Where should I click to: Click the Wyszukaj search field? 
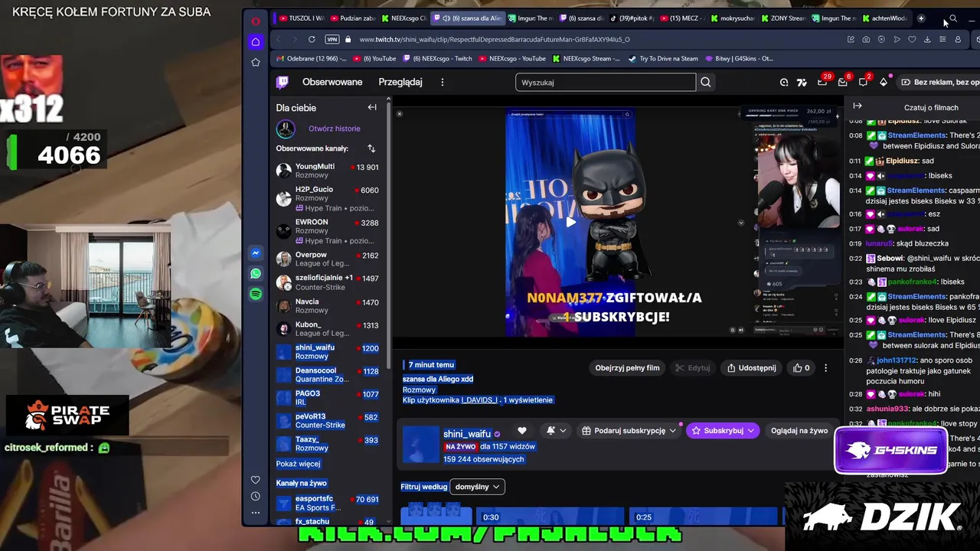click(x=606, y=82)
